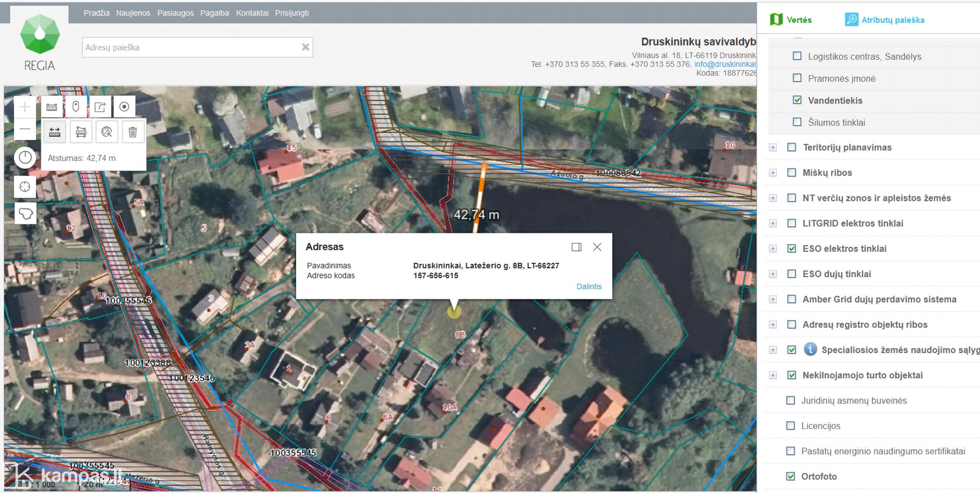Expand the Nekilnojamojo turto objektai group

tap(773, 375)
